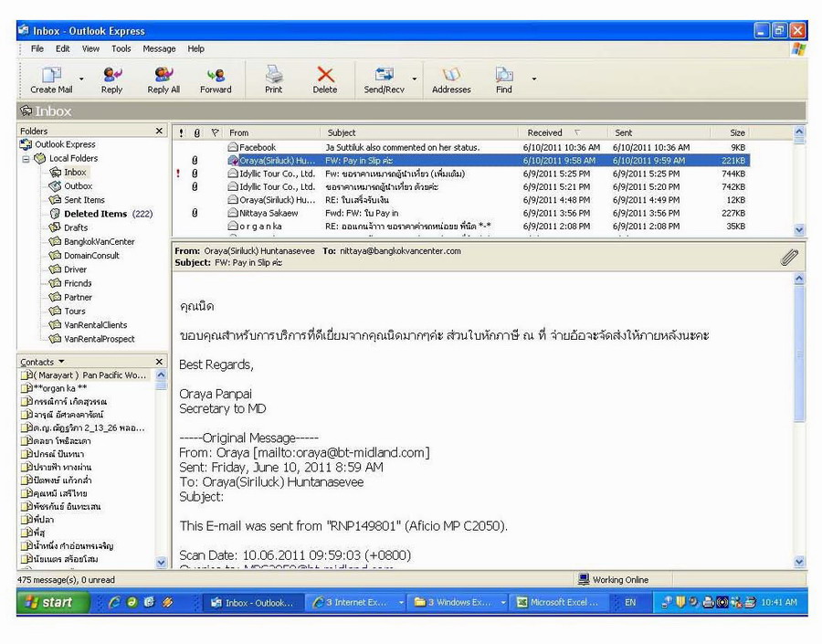Open the Internet Explorer taskbar group

(355, 603)
